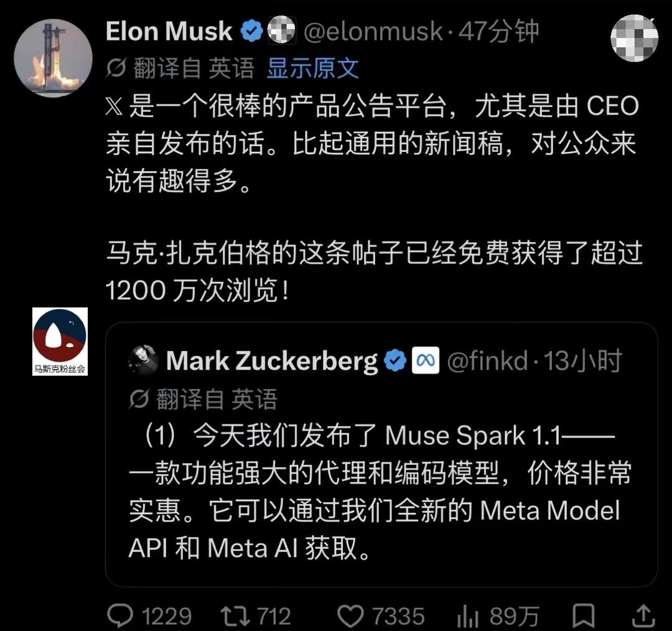The image size is (672, 631).
Task: Click the 马斯克粉丝会 logo image
Action: [60, 342]
